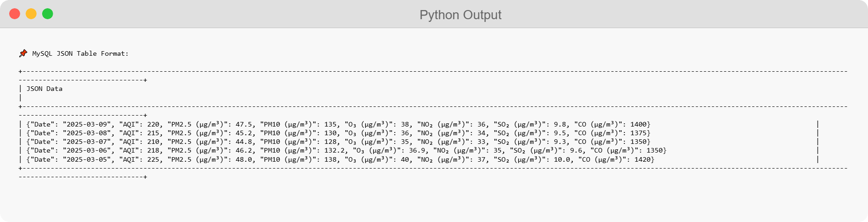Click the MySQL JSON Table Format heading
The image size is (868, 222).
(x=80, y=53)
